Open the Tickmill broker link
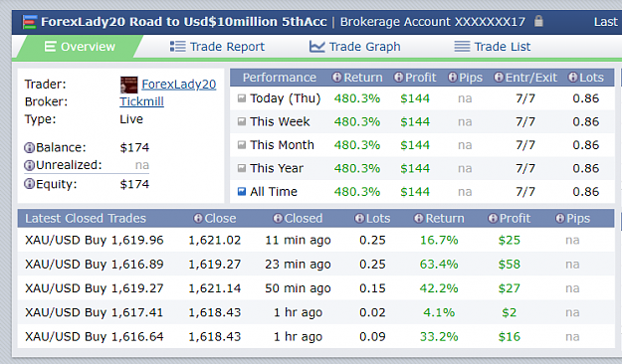This screenshot has height=364, width=622. (x=141, y=101)
